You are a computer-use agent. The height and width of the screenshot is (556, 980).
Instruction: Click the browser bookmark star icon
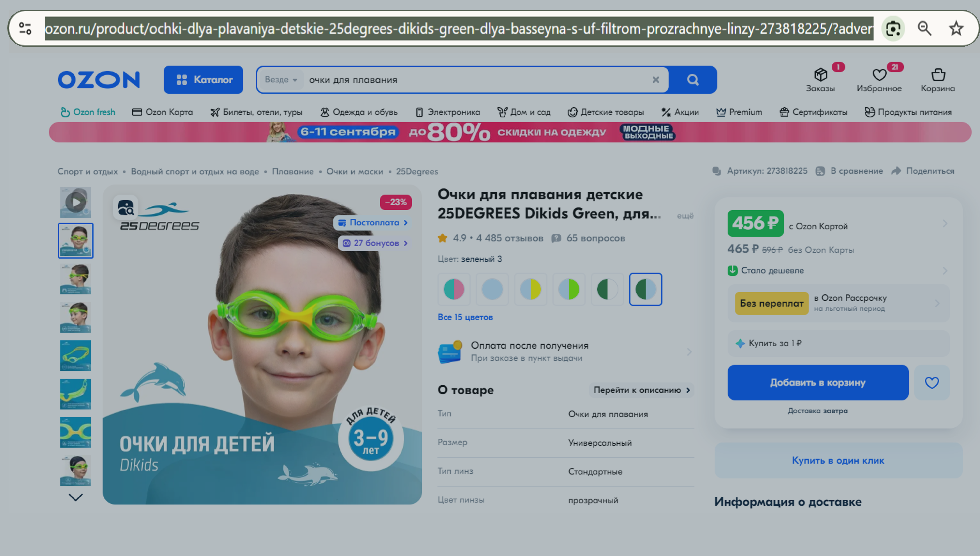pos(956,28)
